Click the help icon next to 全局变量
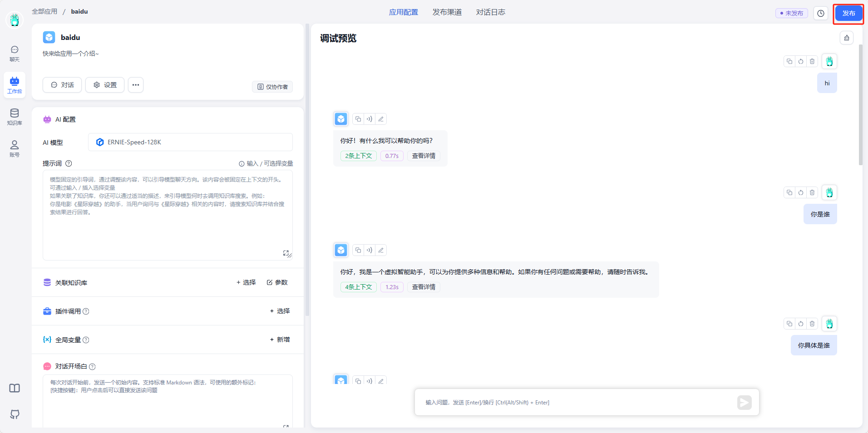 point(86,340)
